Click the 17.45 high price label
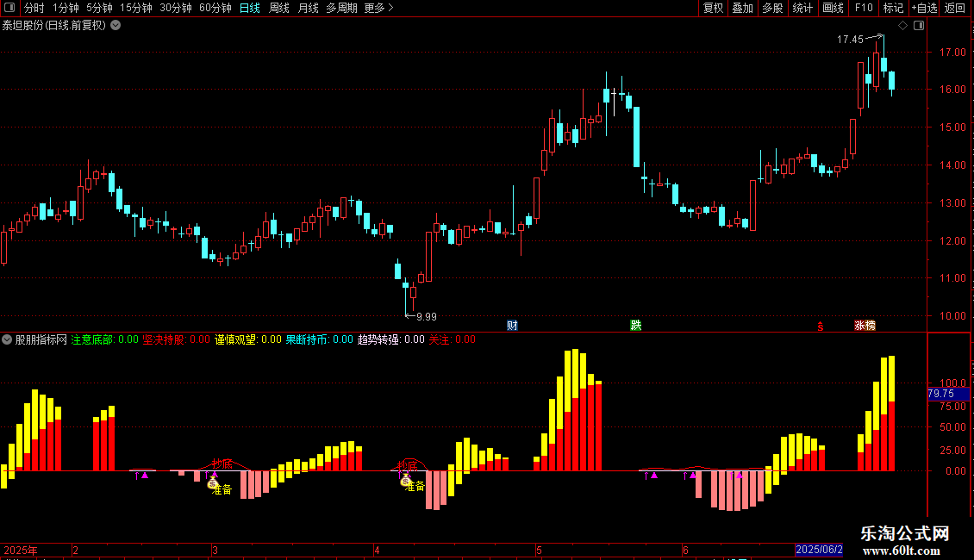 850,40
